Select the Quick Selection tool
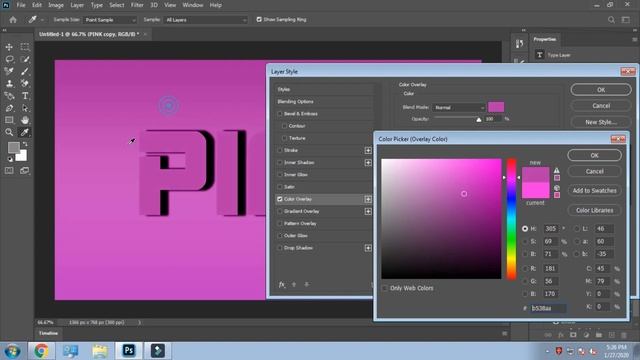The height and width of the screenshot is (360, 640). (25, 59)
